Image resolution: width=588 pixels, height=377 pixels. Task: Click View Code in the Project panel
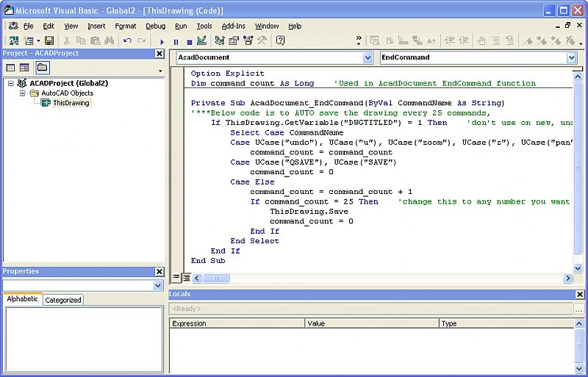tap(10, 68)
